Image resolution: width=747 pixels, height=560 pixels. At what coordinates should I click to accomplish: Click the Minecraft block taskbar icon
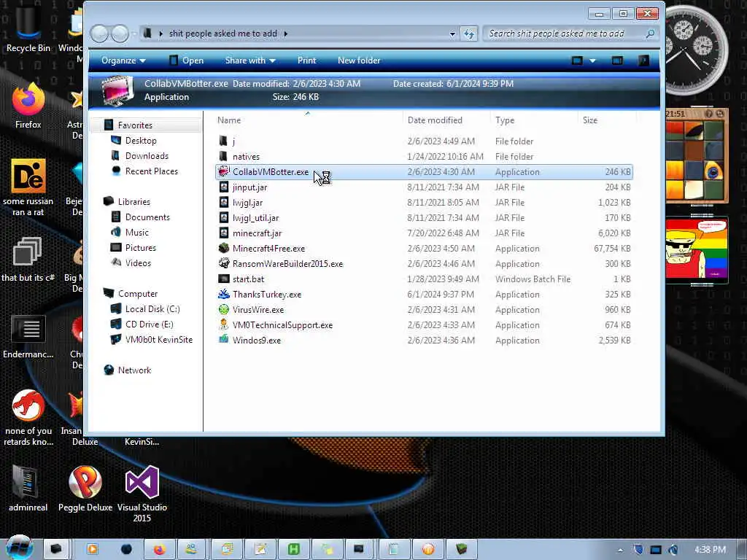point(461,550)
